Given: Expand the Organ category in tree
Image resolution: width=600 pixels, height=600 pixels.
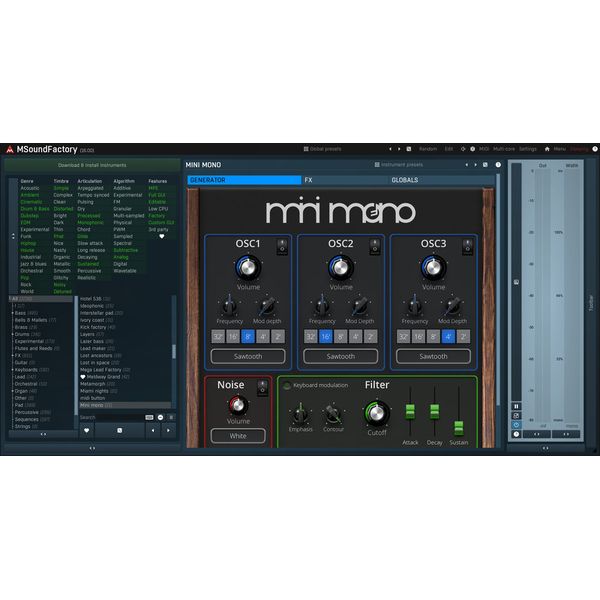Looking at the screenshot, I should click(13, 391).
